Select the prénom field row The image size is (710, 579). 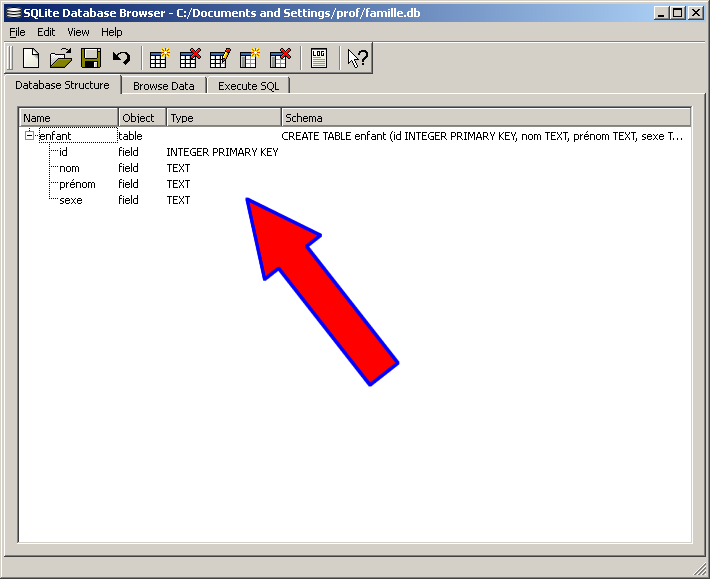pyautogui.click(x=77, y=184)
